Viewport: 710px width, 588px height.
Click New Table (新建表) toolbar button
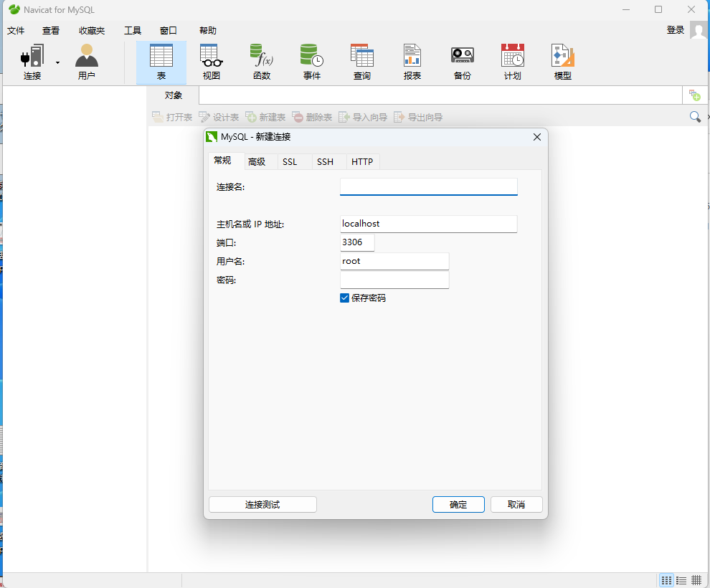[x=265, y=117]
